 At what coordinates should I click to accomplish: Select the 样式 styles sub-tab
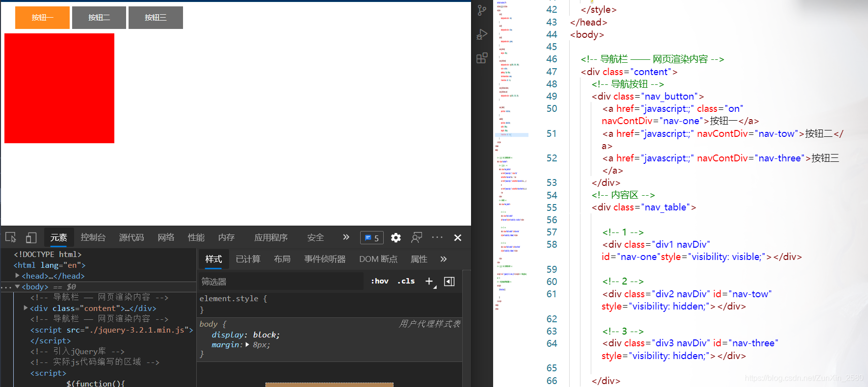pos(213,259)
